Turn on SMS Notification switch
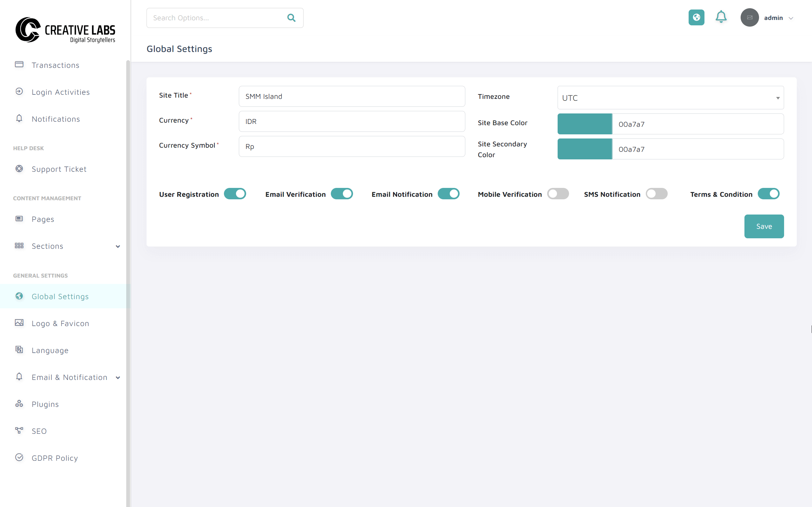 pyautogui.click(x=656, y=194)
